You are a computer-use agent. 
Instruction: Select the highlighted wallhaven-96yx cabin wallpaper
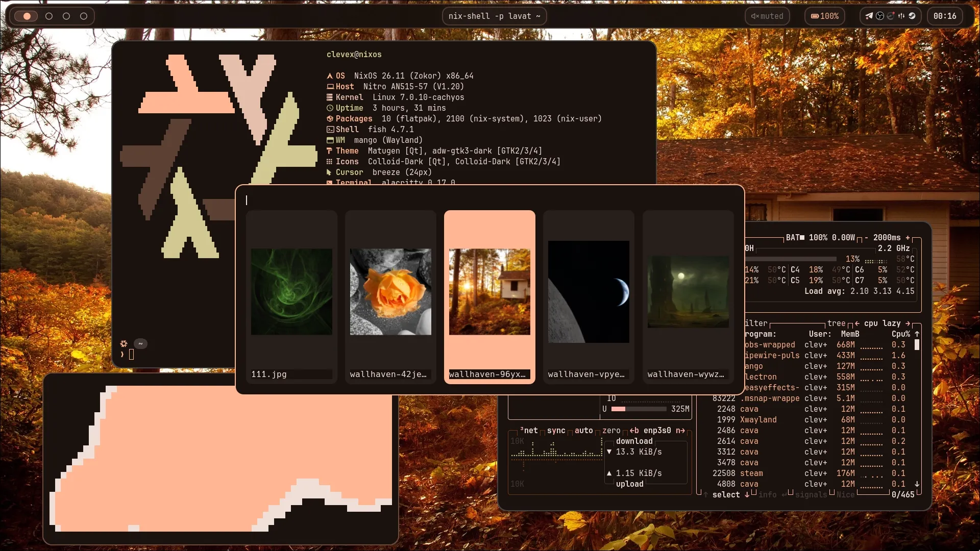point(489,297)
